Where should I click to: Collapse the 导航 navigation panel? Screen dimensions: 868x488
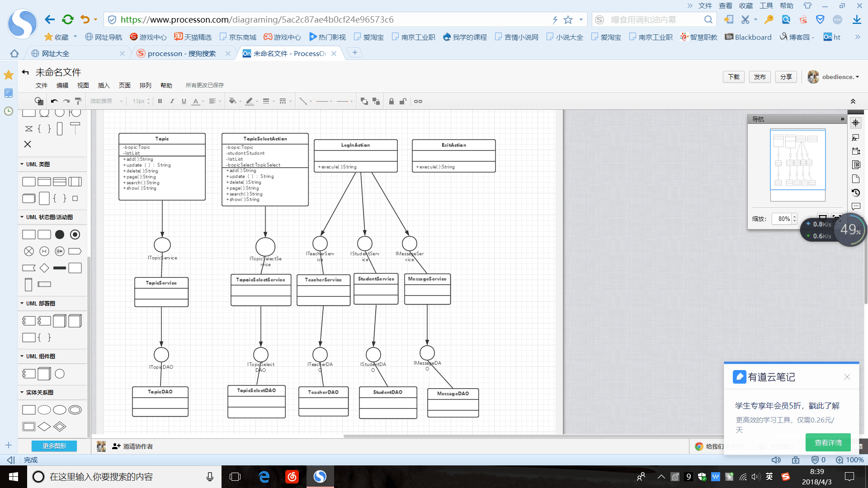[842, 119]
